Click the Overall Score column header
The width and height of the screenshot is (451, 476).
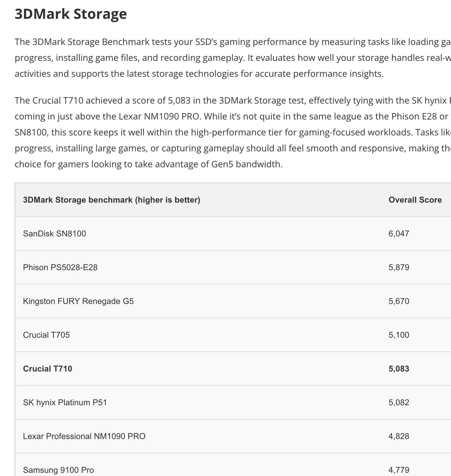point(415,200)
